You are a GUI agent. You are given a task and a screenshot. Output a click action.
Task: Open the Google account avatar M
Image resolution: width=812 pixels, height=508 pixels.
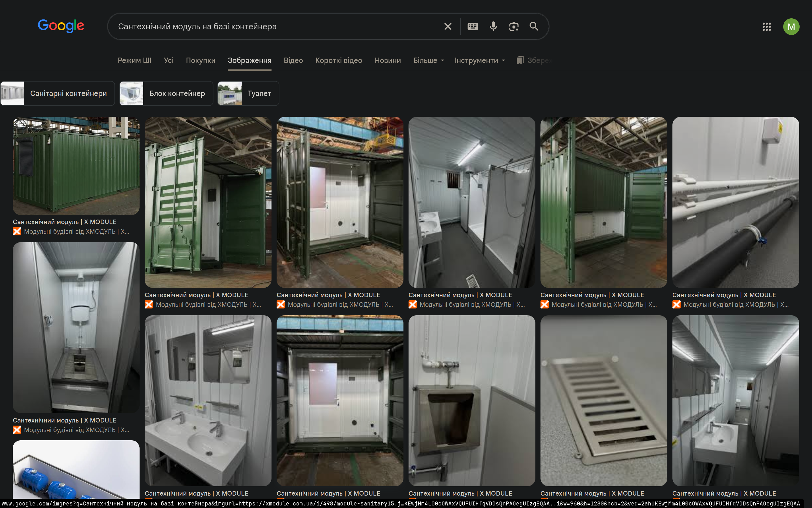point(791,27)
